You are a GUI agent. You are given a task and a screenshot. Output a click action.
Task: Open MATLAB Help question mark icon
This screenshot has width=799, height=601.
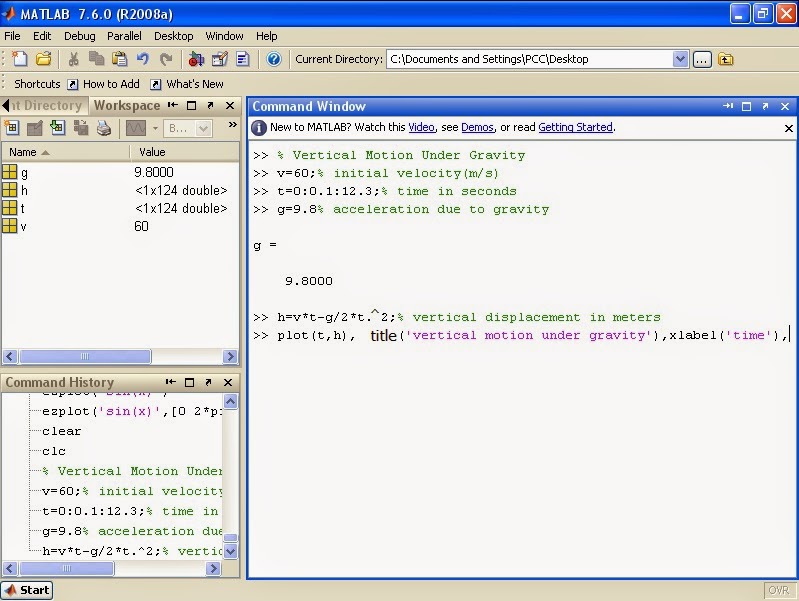tap(274, 59)
